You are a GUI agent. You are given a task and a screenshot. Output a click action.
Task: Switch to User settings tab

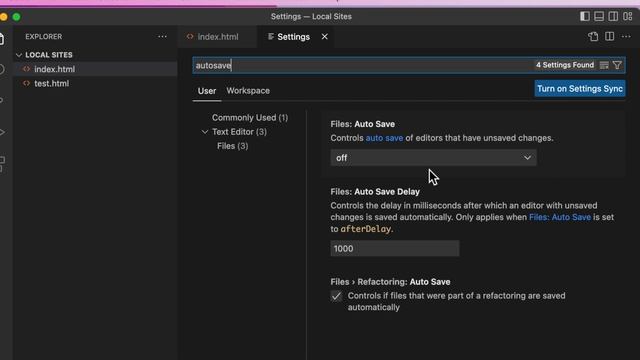[207, 91]
